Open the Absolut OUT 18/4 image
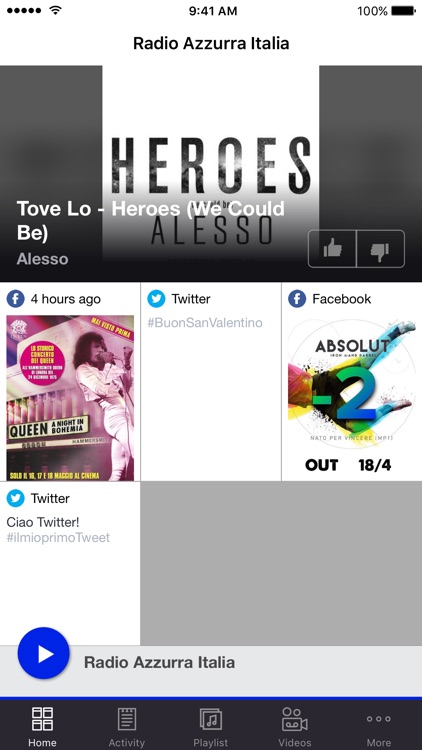This screenshot has height=750, width=422. [352, 397]
